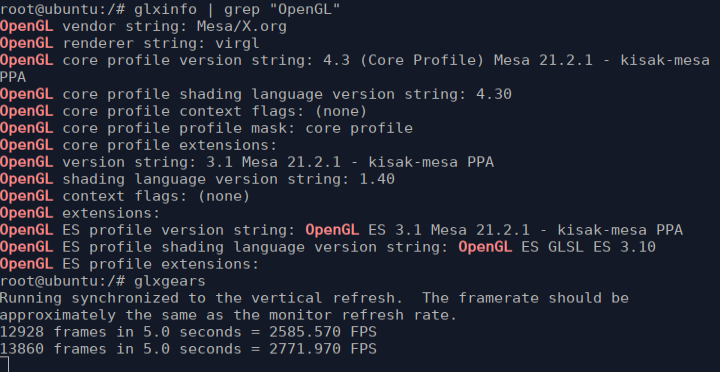
Task: Click the '4.30' shading language version
Action: 494,94
